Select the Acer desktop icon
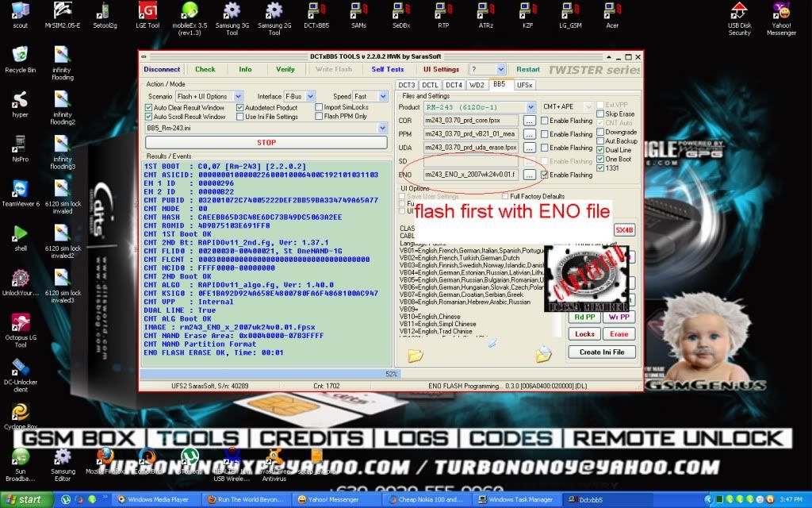Image resolution: width=812 pixels, height=508 pixels. pos(613,14)
